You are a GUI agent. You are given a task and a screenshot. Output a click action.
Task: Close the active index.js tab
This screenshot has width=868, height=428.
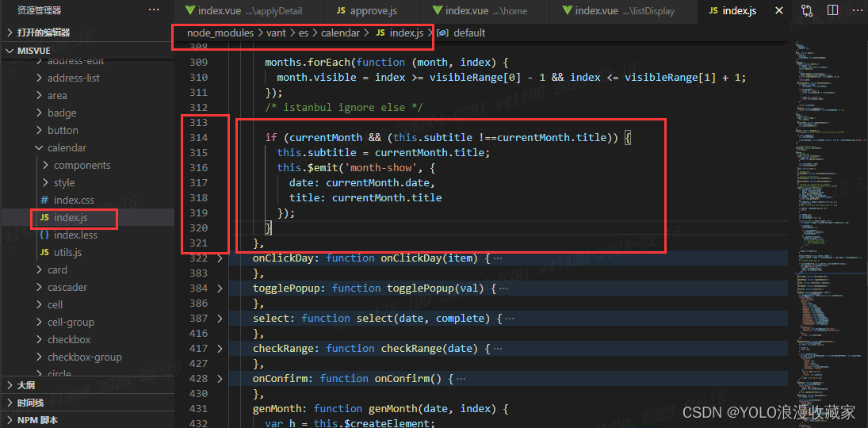click(x=779, y=10)
